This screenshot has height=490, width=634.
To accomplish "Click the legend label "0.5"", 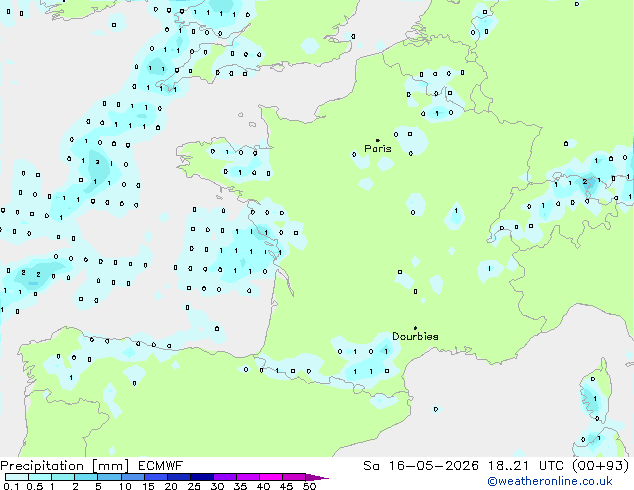I will [x=34, y=486].
